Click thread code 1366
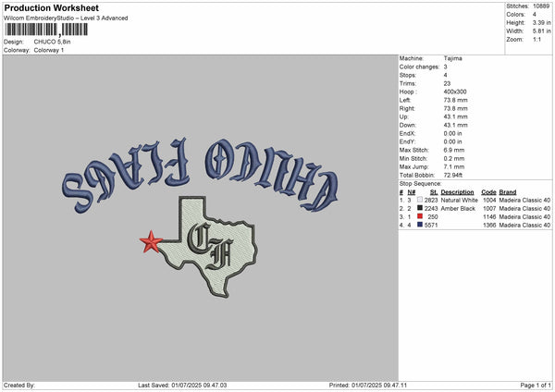The image size is (555, 392). [489, 225]
